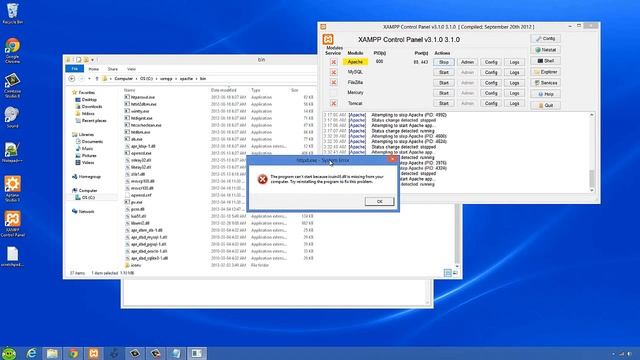This screenshot has height=360, width=640.
Task: Switch to File Explorer in taskbar
Action: [x=52, y=353]
